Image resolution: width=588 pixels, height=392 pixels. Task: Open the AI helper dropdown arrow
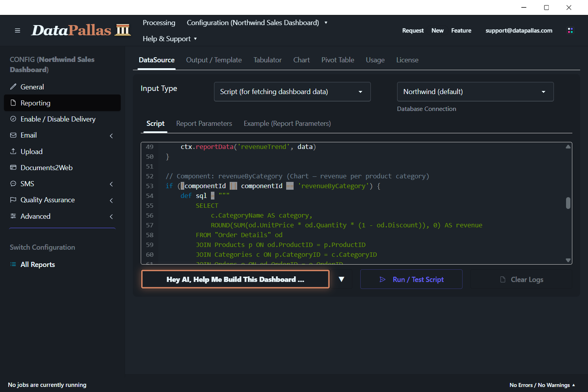pos(341,279)
